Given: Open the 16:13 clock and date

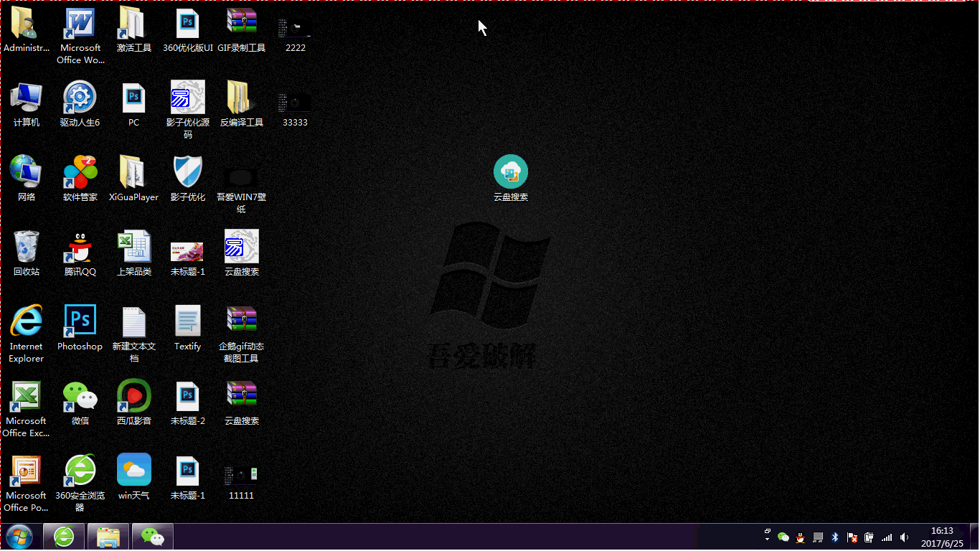Looking at the screenshot, I should coord(942,537).
